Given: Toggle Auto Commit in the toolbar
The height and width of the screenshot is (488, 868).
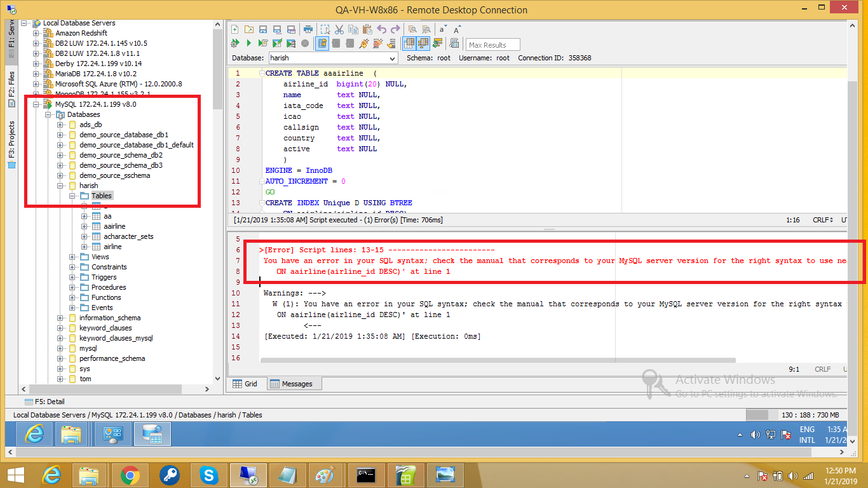Looking at the screenshot, I should point(322,44).
